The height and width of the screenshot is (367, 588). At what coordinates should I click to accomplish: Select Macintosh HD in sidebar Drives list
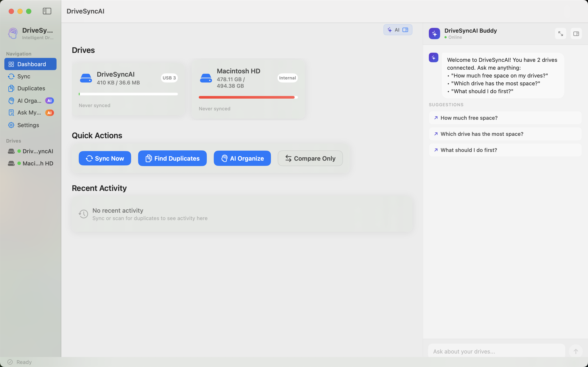point(30,163)
